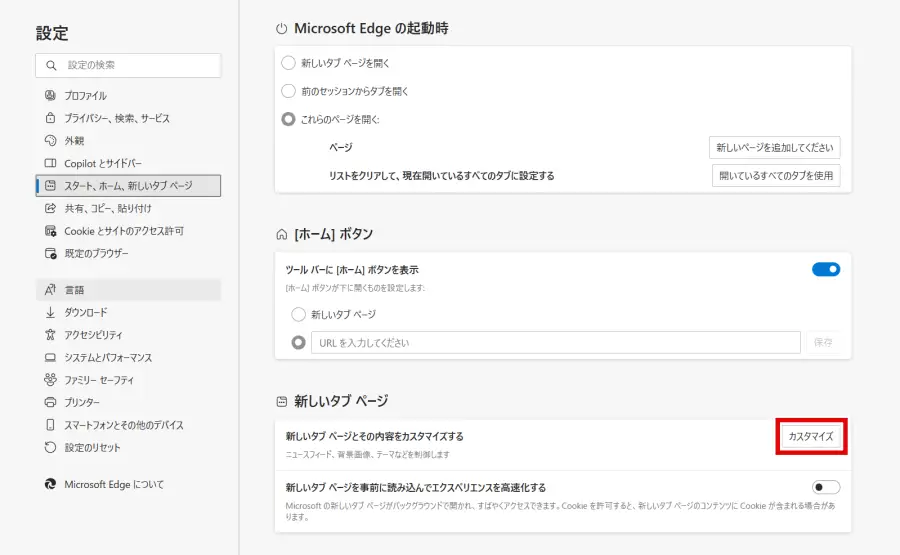Select 前のセッションからタブを開く radio
The width and height of the screenshot is (900, 555).
tap(288, 91)
